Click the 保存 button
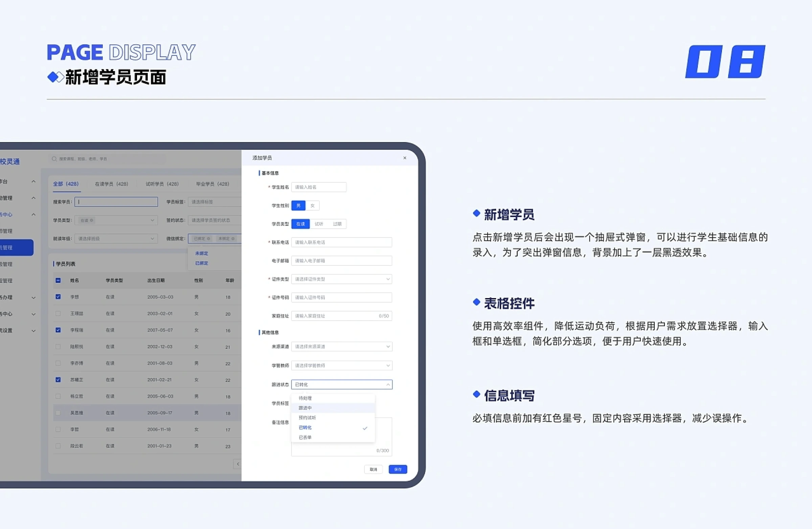This screenshot has width=812, height=529. (398, 470)
